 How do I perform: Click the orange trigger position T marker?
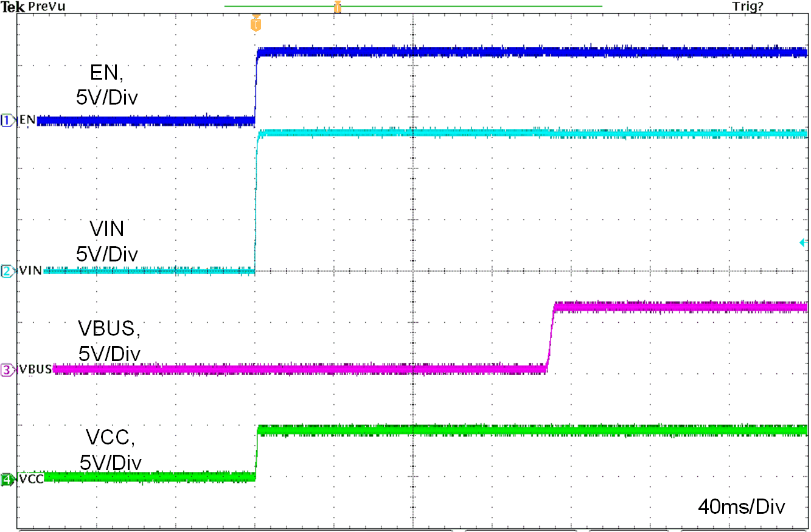(255, 23)
